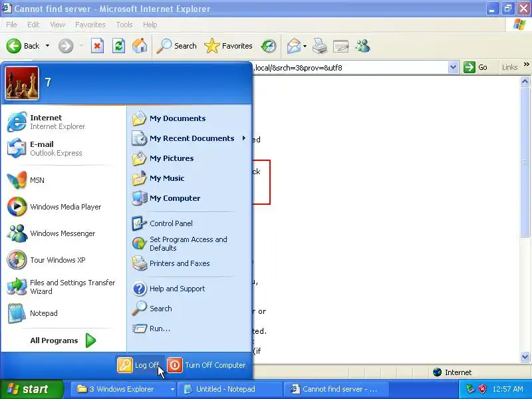
Task: Click the user account chess picture
Action: pyautogui.click(x=22, y=82)
